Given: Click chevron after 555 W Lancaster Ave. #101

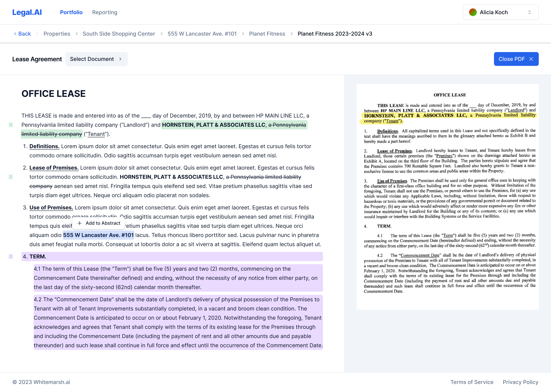Looking at the screenshot, I should (x=243, y=34).
